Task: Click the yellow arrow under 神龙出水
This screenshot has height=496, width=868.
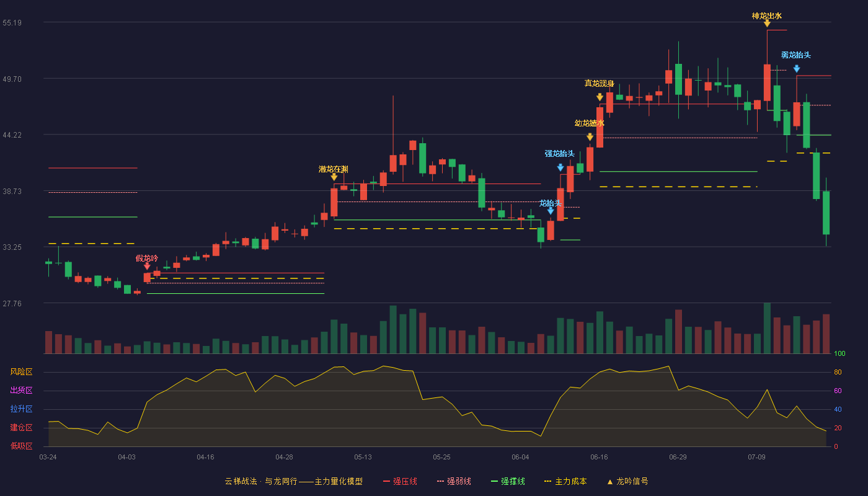Action: [767, 24]
